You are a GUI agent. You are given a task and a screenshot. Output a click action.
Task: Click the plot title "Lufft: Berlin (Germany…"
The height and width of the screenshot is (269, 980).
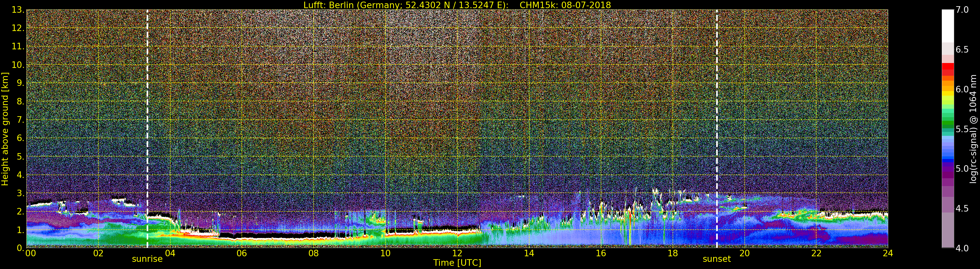[x=457, y=5]
